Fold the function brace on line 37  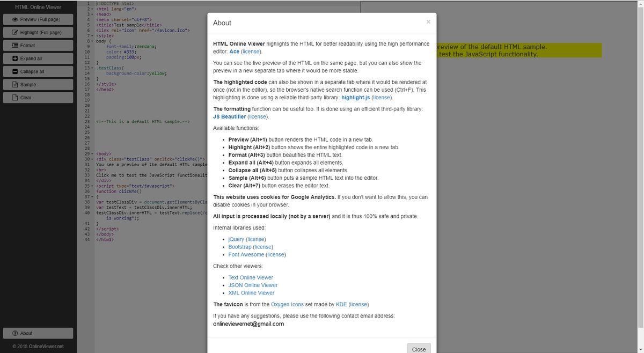point(92,196)
